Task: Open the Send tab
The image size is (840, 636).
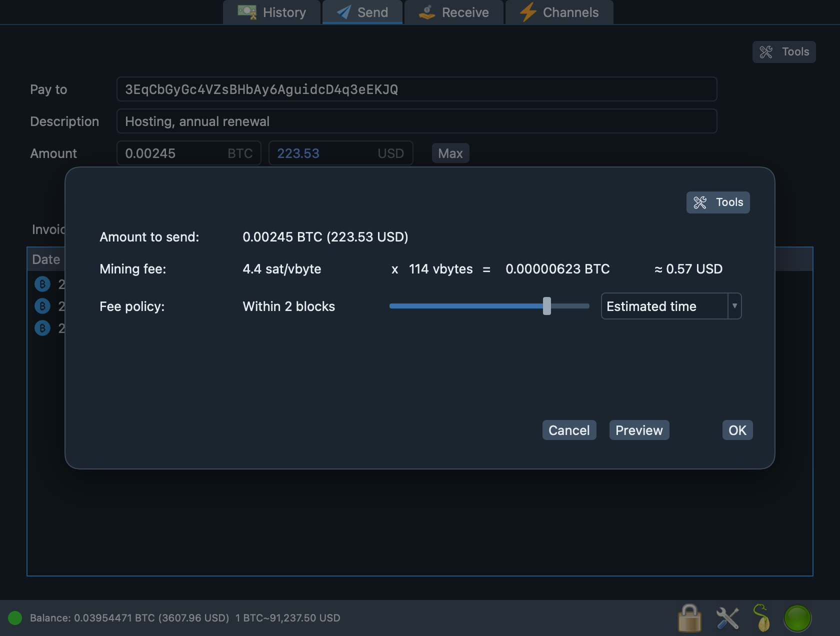Action: 362,12
